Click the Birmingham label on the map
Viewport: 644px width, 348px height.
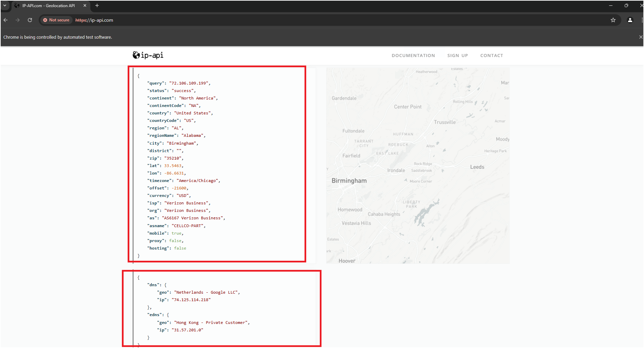349,181
